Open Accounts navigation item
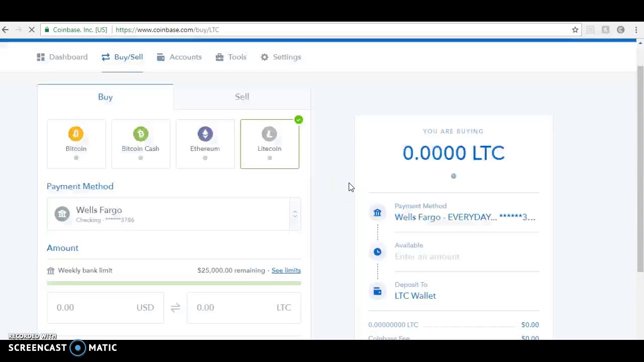This screenshot has width=644, height=362. pyautogui.click(x=179, y=57)
